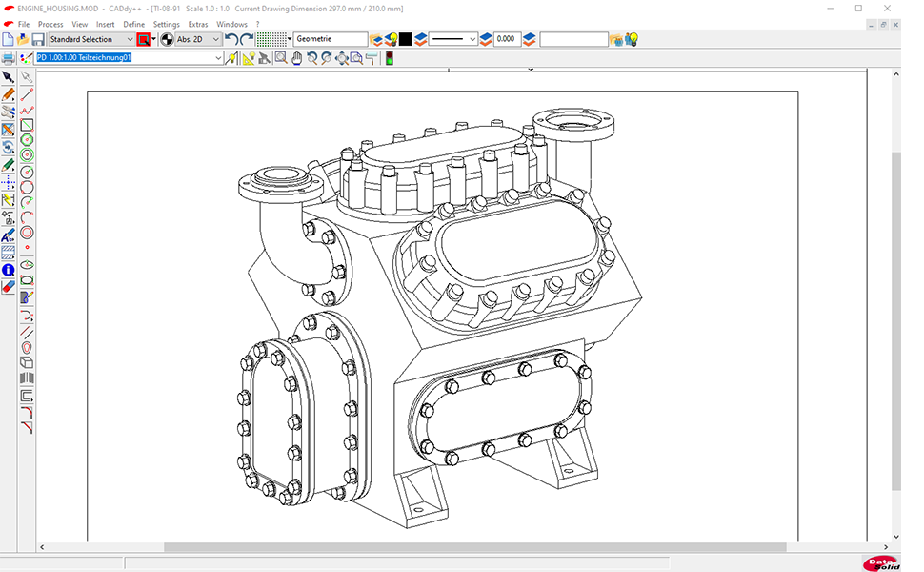The height and width of the screenshot is (572, 924).
Task: Click the info tool in the left toolbar
Action: click(8, 271)
